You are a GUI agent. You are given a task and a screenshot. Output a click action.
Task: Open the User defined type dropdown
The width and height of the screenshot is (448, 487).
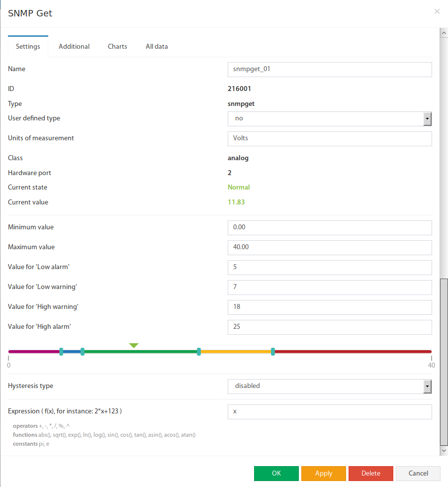[330, 119]
